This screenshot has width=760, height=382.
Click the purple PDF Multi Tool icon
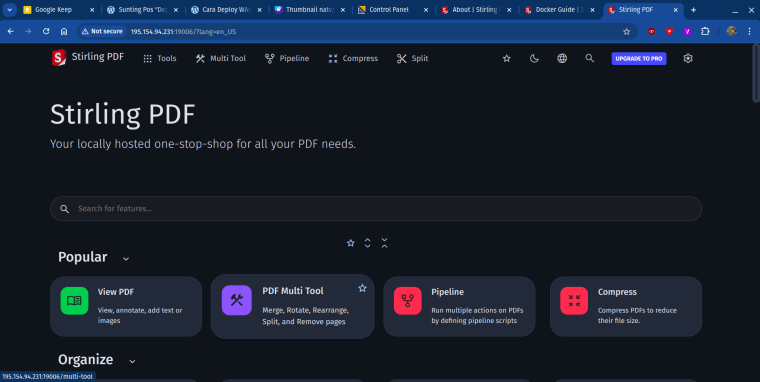click(237, 300)
